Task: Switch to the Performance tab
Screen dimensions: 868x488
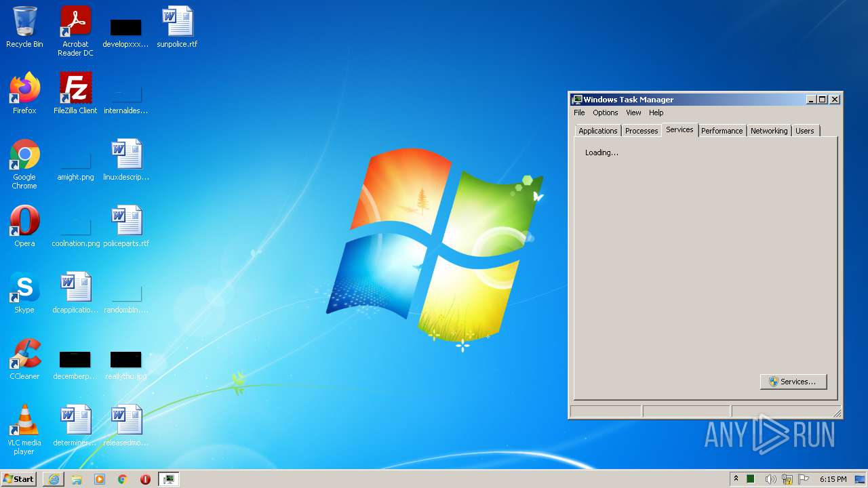Action: point(722,131)
